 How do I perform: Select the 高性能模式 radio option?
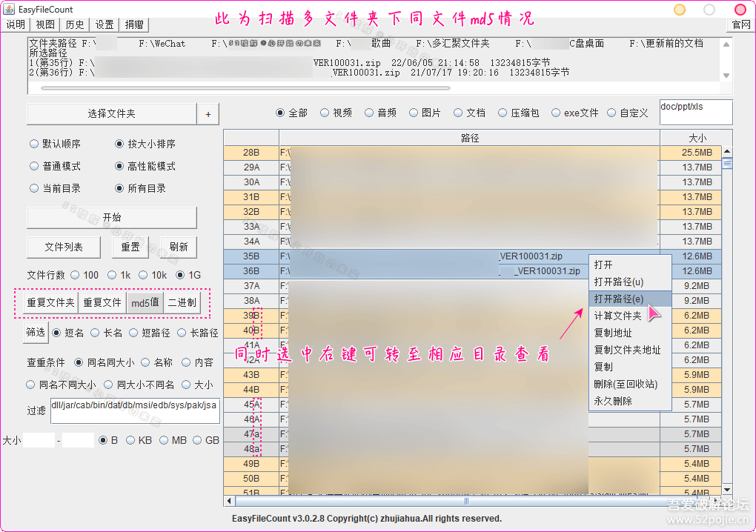(x=119, y=166)
